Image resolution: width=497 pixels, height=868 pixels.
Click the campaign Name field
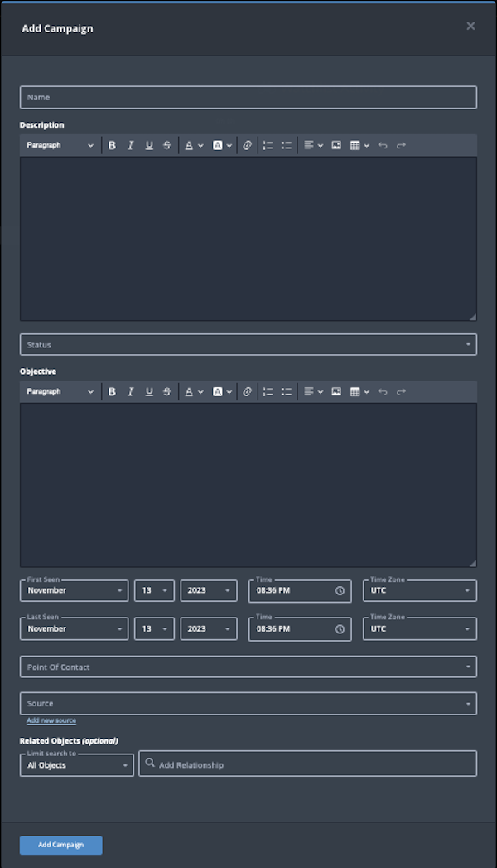click(248, 97)
